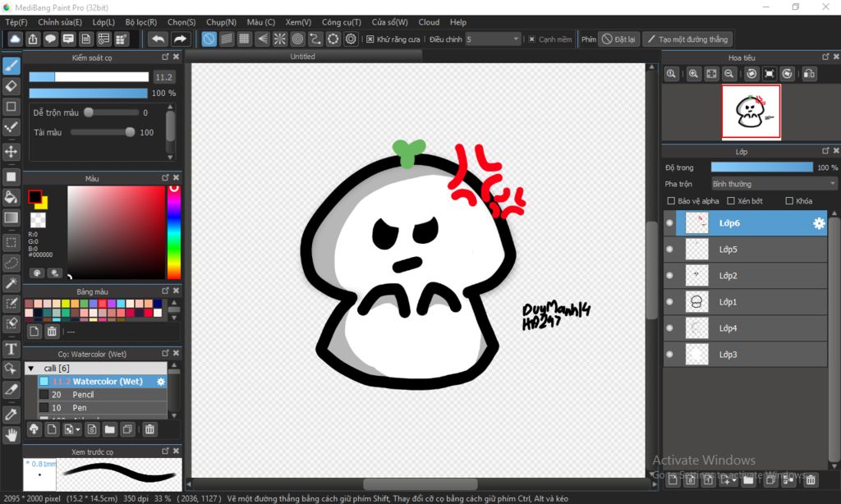The image size is (841, 504).
Task: Open the Chỉnh sửa(E) menu
Action: 60,22
